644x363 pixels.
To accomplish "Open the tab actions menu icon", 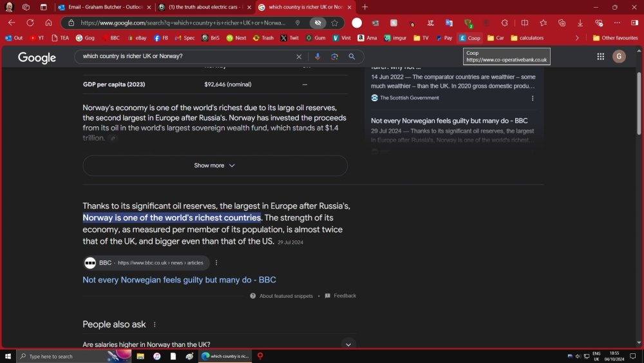I will pyautogui.click(x=43, y=7).
